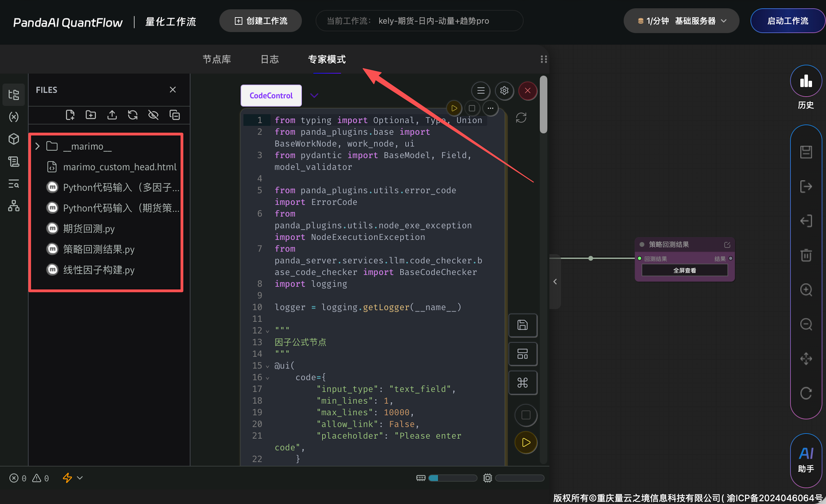Open notebook settings gear
The image size is (826, 504).
(504, 91)
